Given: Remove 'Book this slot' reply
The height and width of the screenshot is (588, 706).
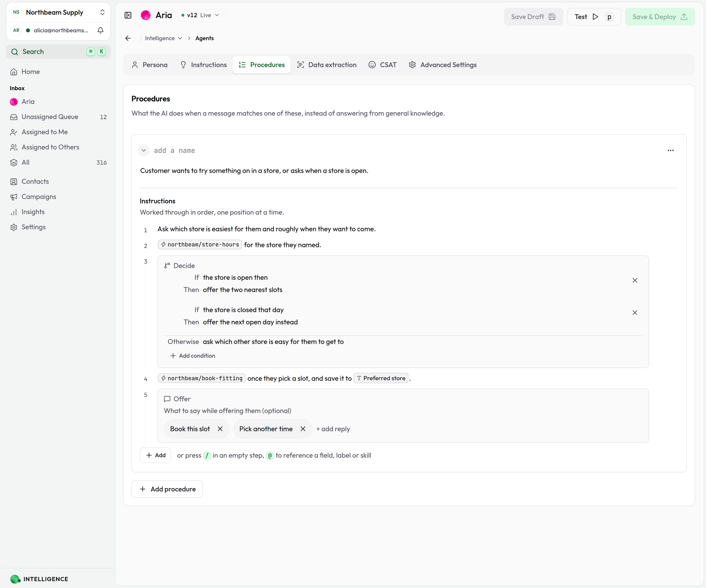Looking at the screenshot, I should pos(220,429).
